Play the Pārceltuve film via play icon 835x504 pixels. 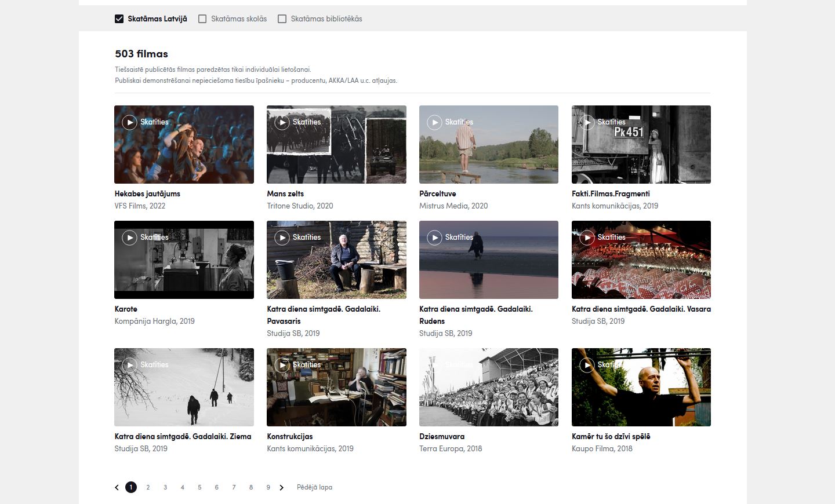pos(434,122)
